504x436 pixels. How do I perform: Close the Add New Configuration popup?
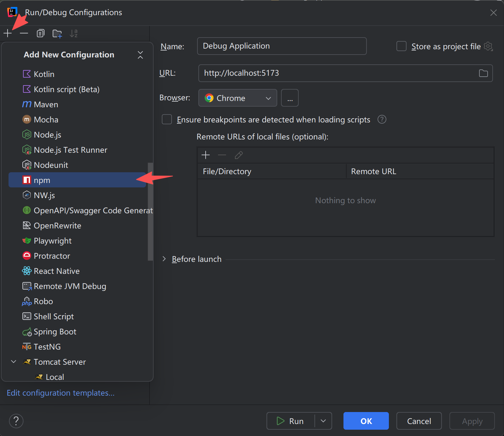[140, 55]
